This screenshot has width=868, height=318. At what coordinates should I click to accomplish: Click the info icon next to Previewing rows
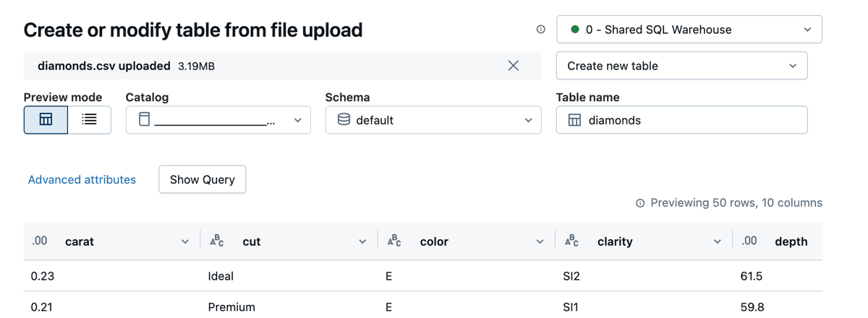640,203
